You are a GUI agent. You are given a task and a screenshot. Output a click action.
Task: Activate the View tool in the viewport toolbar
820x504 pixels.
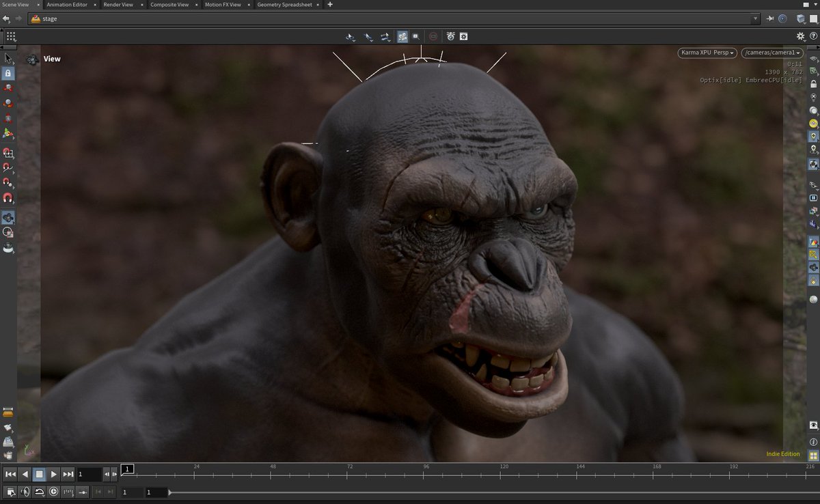coord(351,37)
